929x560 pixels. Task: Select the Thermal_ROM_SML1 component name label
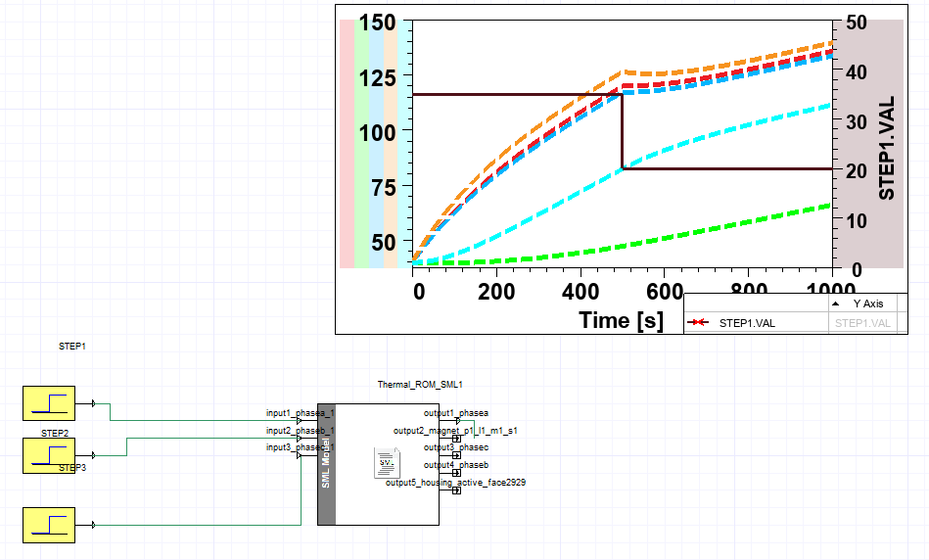(419, 385)
